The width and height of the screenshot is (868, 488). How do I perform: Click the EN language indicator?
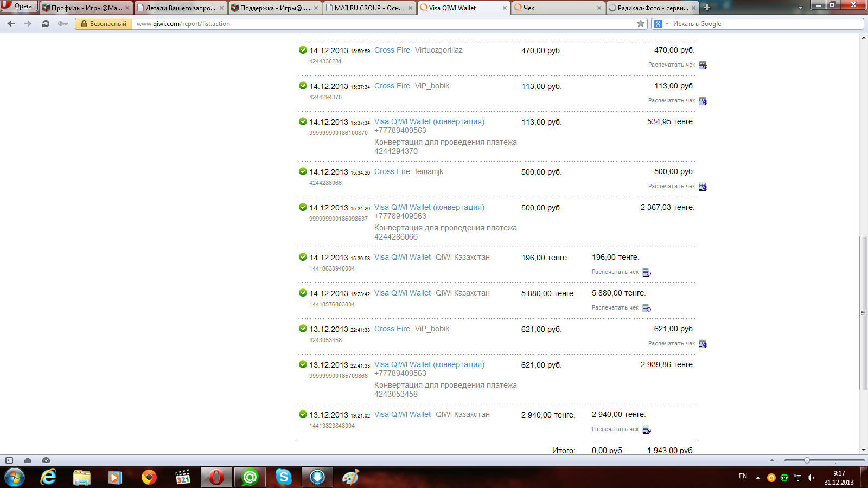(743, 476)
